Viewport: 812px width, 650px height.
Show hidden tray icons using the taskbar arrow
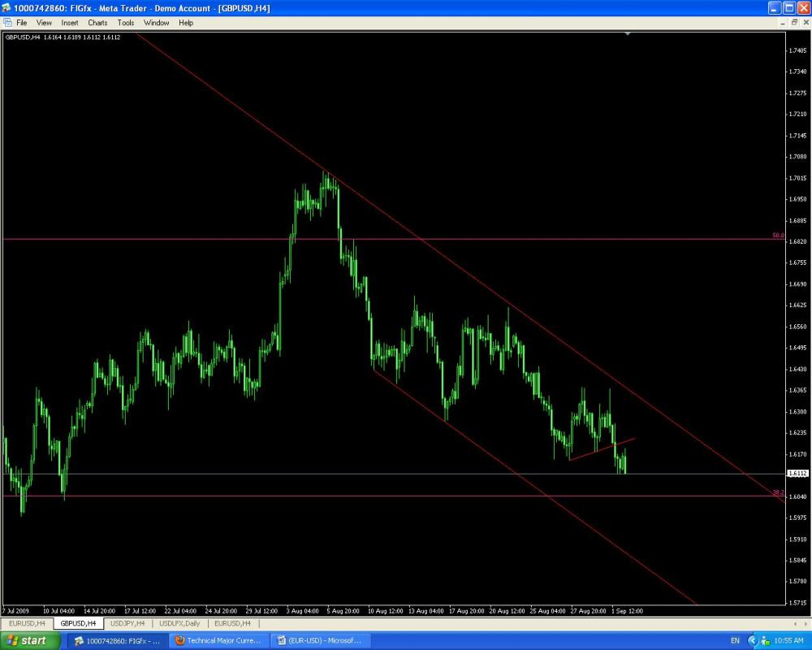(753, 641)
